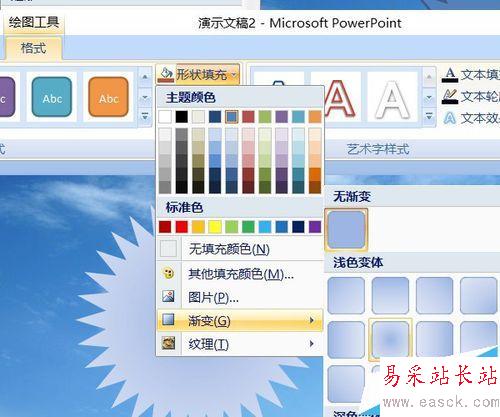Click the empty box icon beside 无填充颜色
The height and width of the screenshot is (417, 500).
coord(169,249)
